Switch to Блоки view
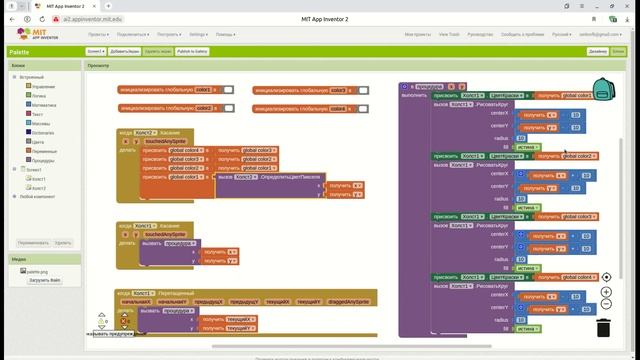The height and width of the screenshot is (360, 640). (x=618, y=51)
